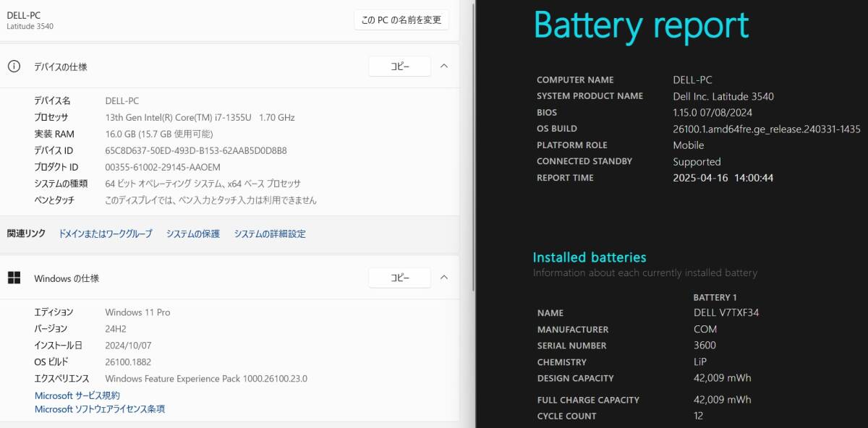Click the プロダクト ID value text
Viewport: 868px width, 428px height.
pyautogui.click(x=163, y=167)
